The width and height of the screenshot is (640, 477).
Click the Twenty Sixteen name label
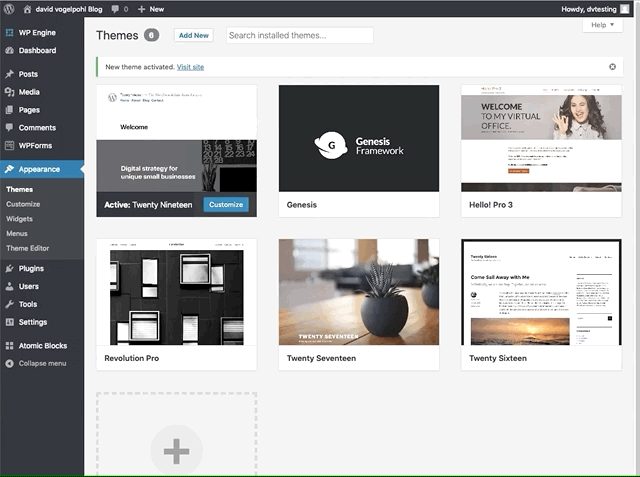coord(498,358)
